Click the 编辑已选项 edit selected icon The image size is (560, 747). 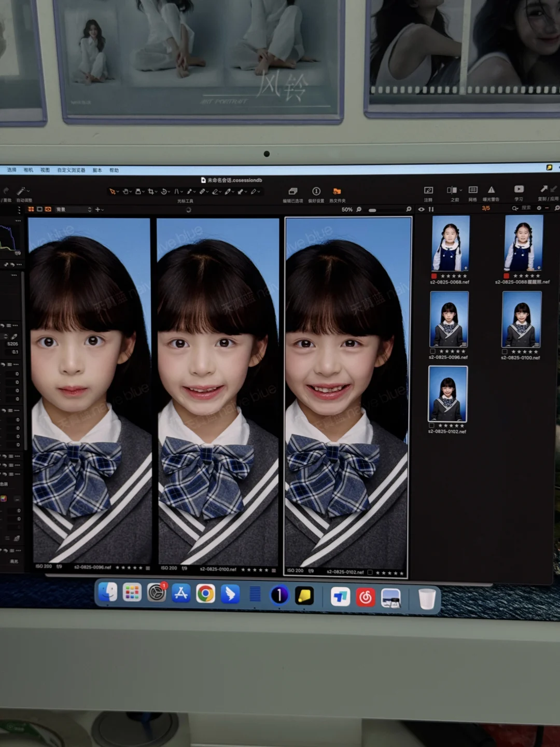coord(293,191)
